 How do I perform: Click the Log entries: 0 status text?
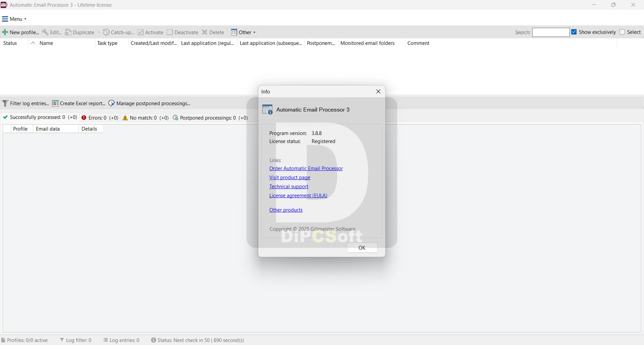pos(124,340)
